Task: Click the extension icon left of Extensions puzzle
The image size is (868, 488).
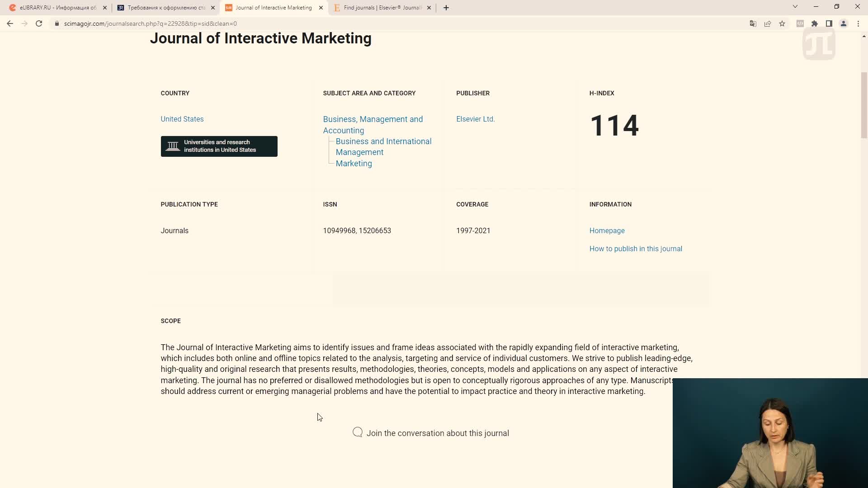Action: point(800,23)
